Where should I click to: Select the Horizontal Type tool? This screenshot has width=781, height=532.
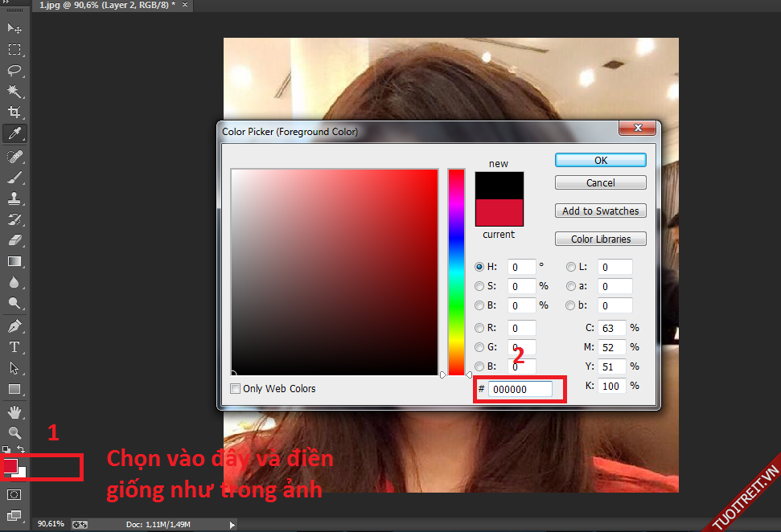(x=14, y=347)
